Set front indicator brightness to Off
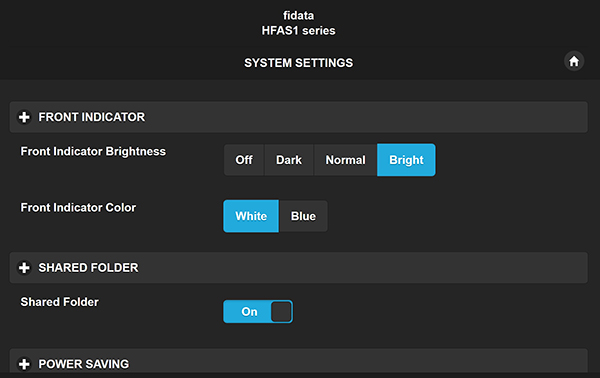This screenshot has width=600, height=378. pyautogui.click(x=244, y=160)
